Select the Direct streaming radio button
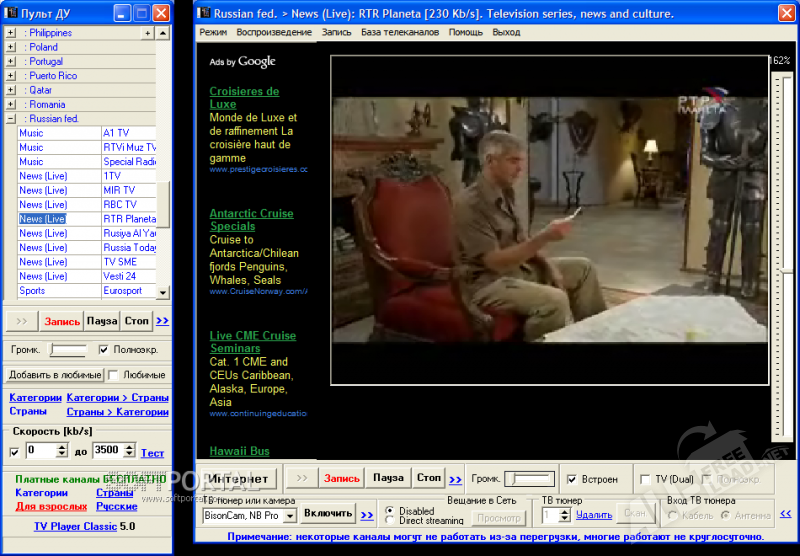This screenshot has height=556, width=800. coord(390,521)
